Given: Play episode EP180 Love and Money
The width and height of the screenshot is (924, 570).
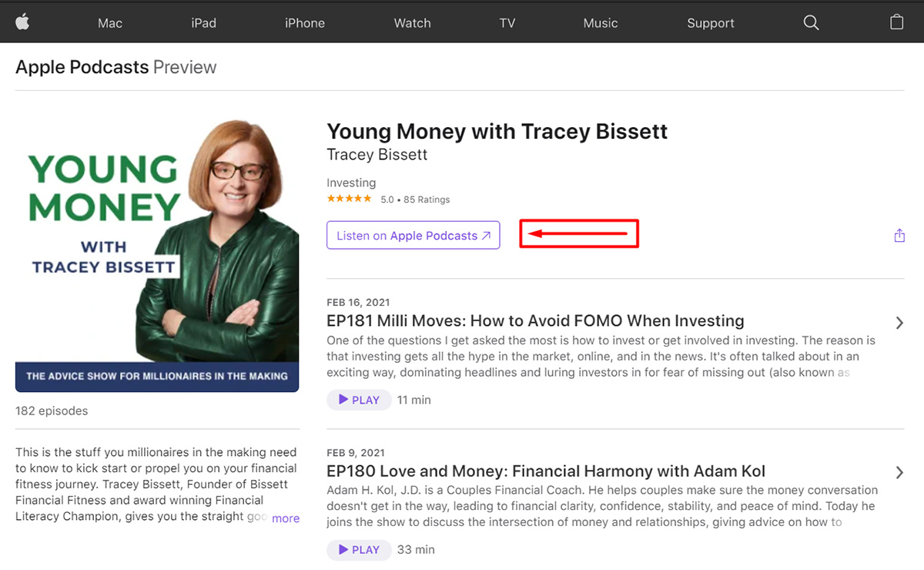Looking at the screenshot, I should coord(359,549).
